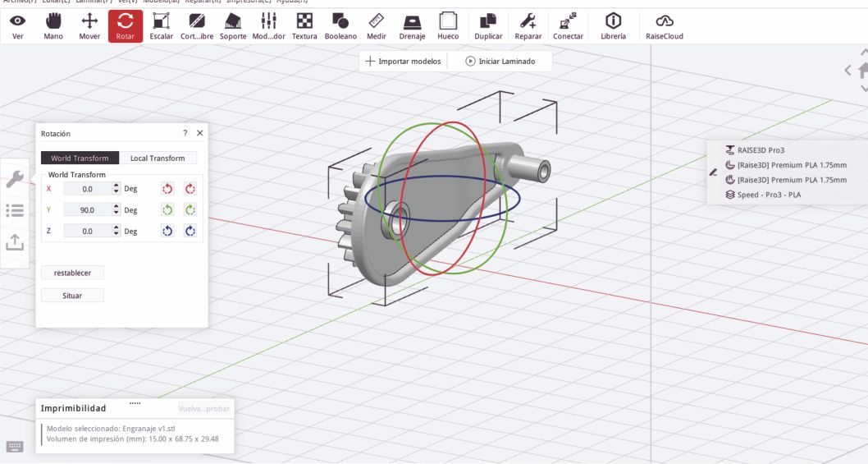This screenshot has width=868, height=464.
Task: Click the home view navigation icon
Action: point(862,71)
